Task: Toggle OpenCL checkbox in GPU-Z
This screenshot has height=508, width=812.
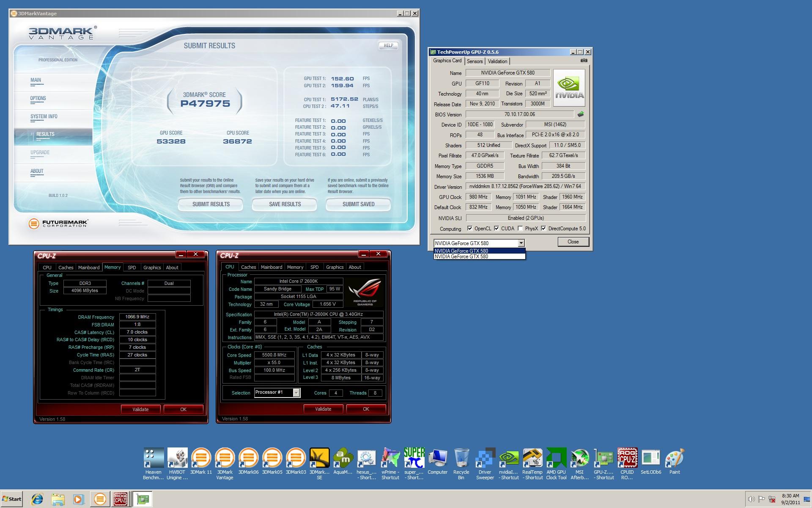Action: pos(470,229)
